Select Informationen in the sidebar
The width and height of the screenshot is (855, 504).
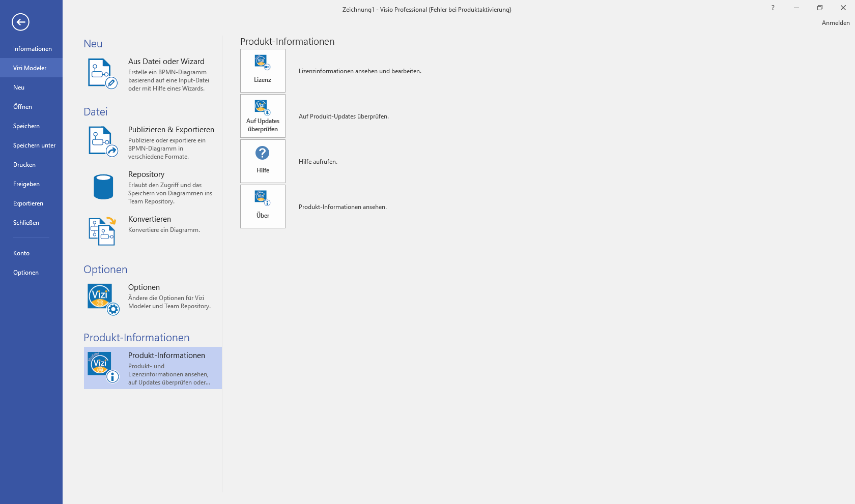31,49
